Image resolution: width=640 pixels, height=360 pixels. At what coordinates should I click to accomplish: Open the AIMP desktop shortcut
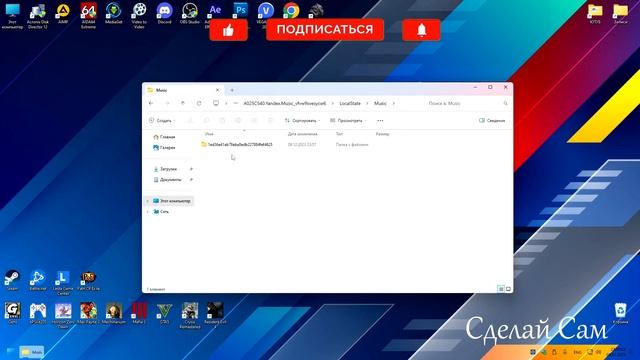click(63, 14)
